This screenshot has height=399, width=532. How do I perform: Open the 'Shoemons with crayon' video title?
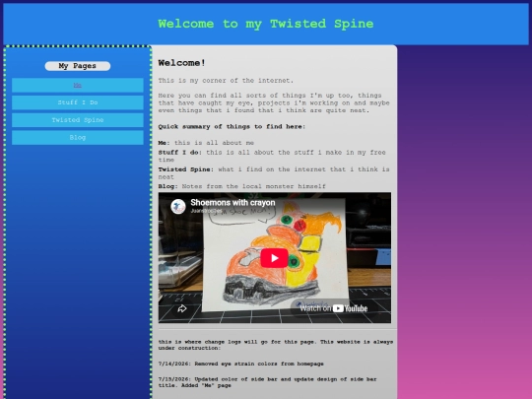[233, 203]
